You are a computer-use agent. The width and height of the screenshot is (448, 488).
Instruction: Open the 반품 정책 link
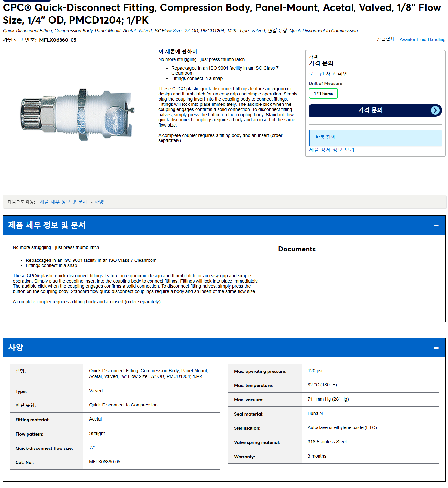[x=325, y=137]
